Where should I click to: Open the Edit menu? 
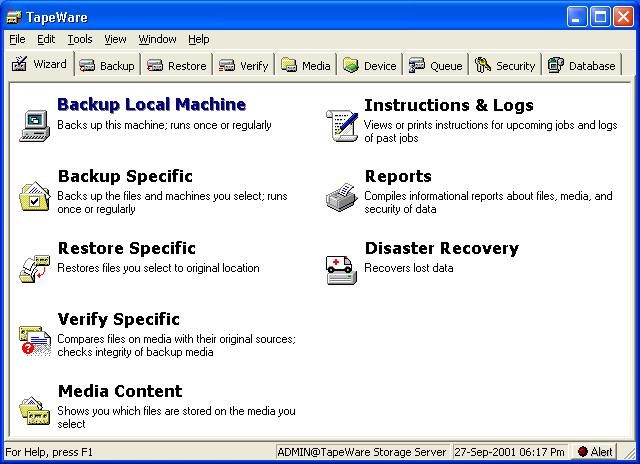[46, 39]
